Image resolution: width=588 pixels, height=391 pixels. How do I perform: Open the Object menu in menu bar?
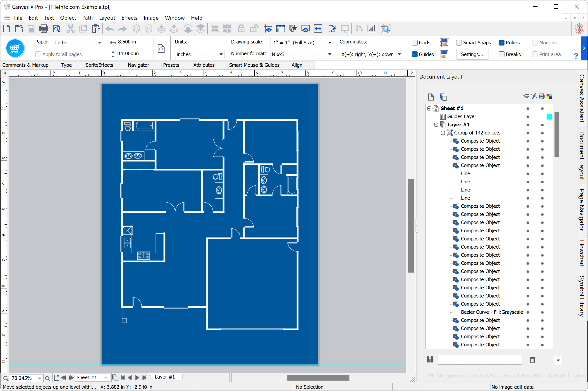point(67,17)
